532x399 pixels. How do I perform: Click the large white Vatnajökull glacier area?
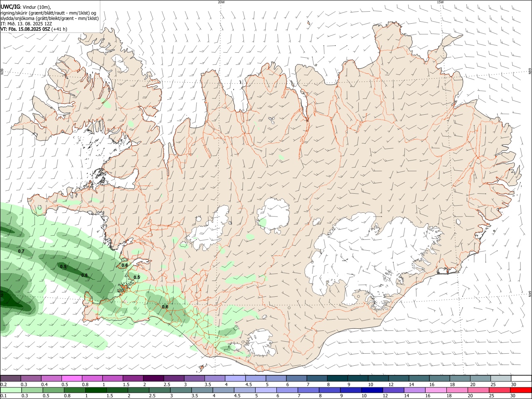pyautogui.click(x=370, y=258)
